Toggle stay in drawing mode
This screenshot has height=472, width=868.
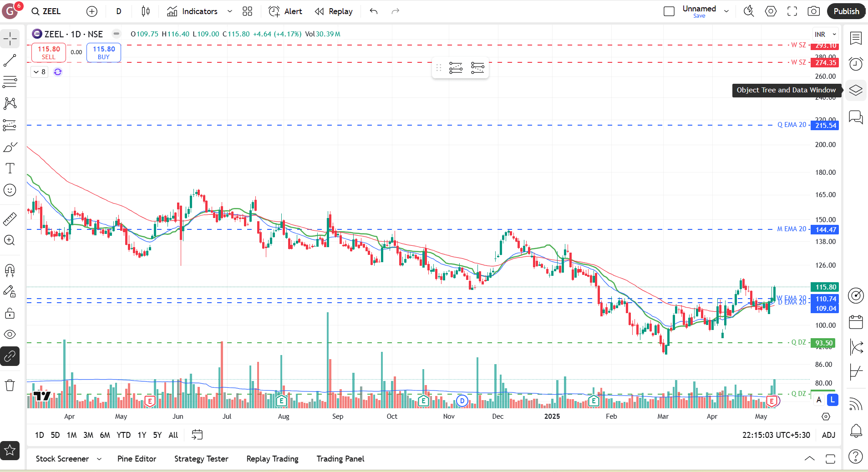[x=10, y=292]
